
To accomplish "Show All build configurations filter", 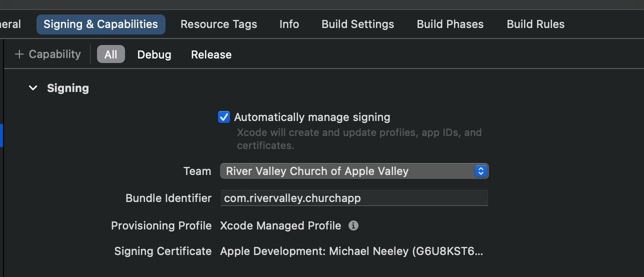I will (x=110, y=54).
